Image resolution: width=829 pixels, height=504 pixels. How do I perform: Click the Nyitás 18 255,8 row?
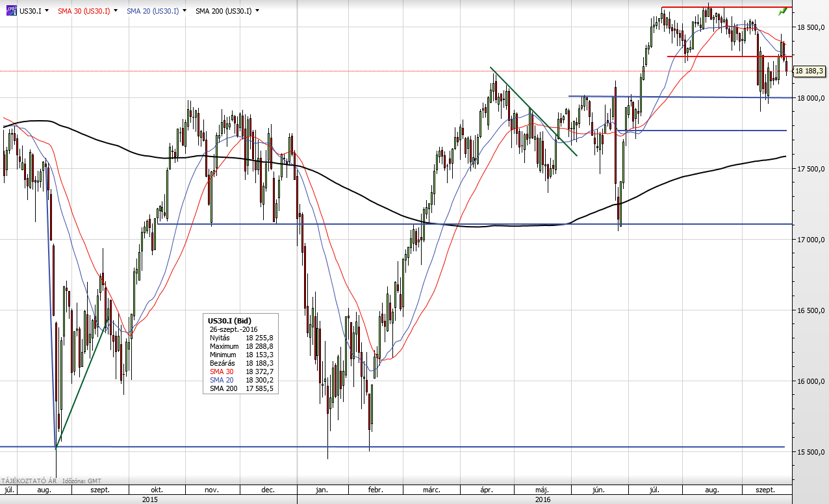pyautogui.click(x=241, y=338)
